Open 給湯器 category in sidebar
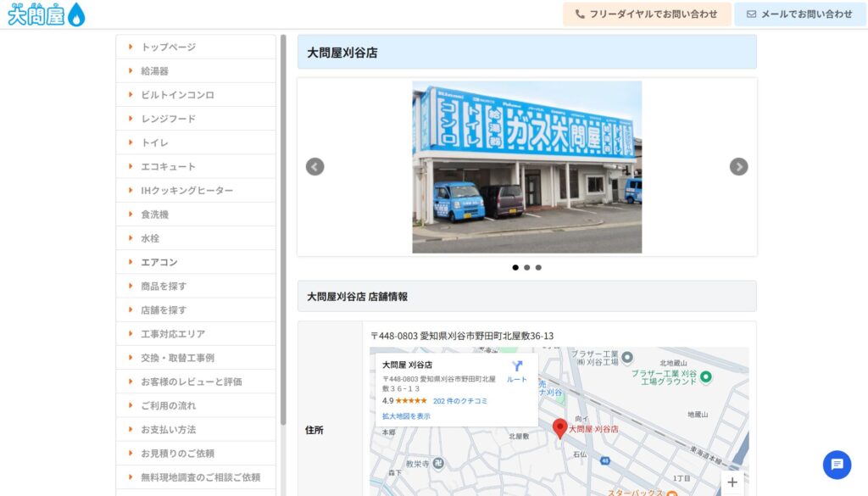This screenshot has width=868, height=496. pyautogui.click(x=196, y=71)
